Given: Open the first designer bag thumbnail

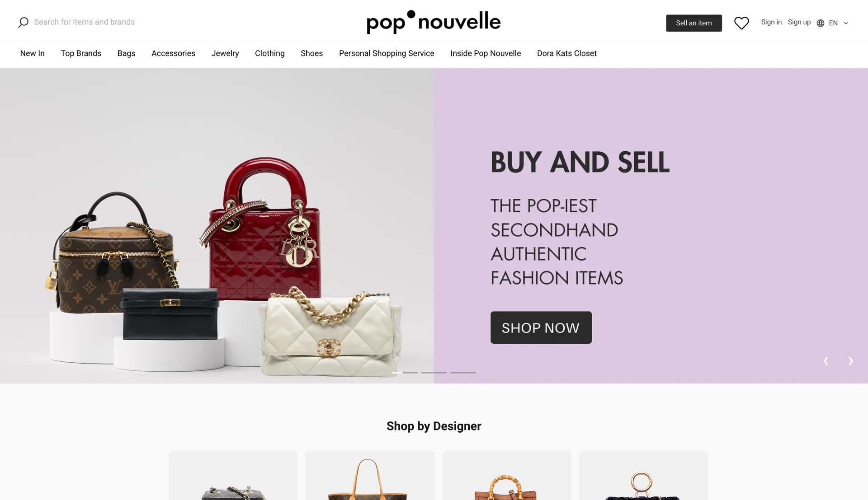Looking at the screenshot, I should pos(233,476).
